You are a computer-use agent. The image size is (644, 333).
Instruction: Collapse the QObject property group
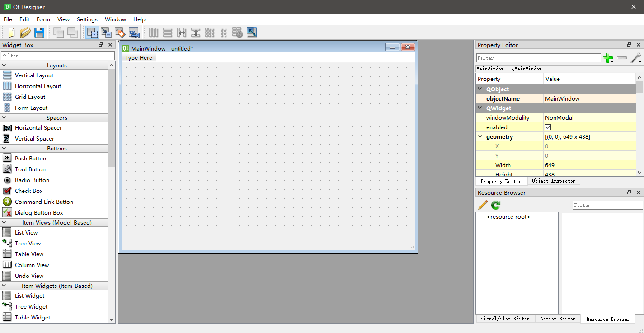click(x=480, y=89)
